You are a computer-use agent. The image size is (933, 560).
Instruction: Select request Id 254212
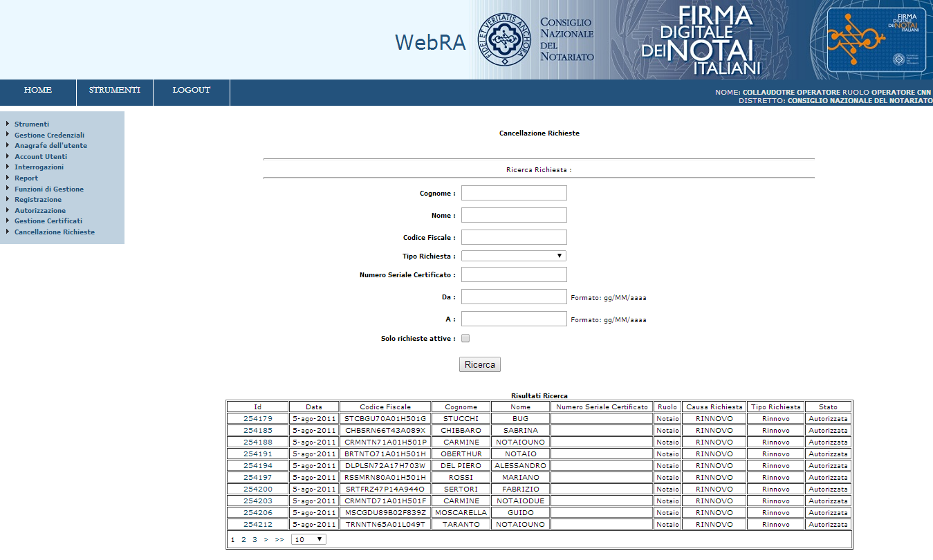click(x=258, y=524)
